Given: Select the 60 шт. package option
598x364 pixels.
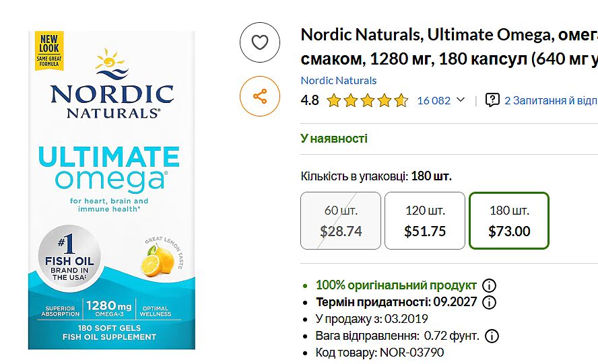Looking at the screenshot, I should point(341,221).
